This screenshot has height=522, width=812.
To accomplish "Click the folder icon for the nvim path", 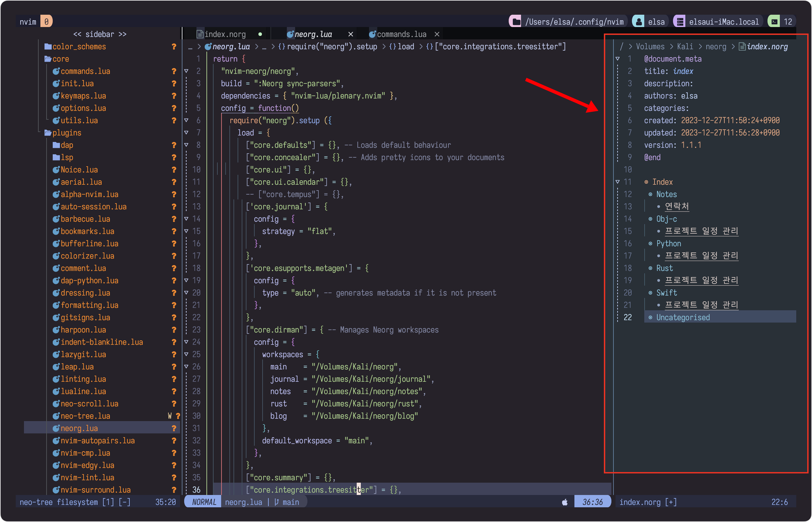I will tap(517, 22).
